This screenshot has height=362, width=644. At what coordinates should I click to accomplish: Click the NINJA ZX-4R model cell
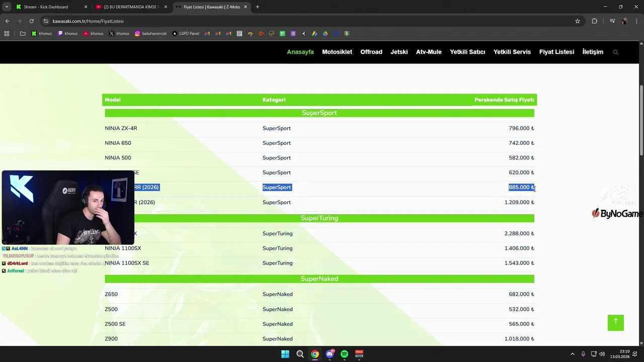pyautogui.click(x=121, y=128)
